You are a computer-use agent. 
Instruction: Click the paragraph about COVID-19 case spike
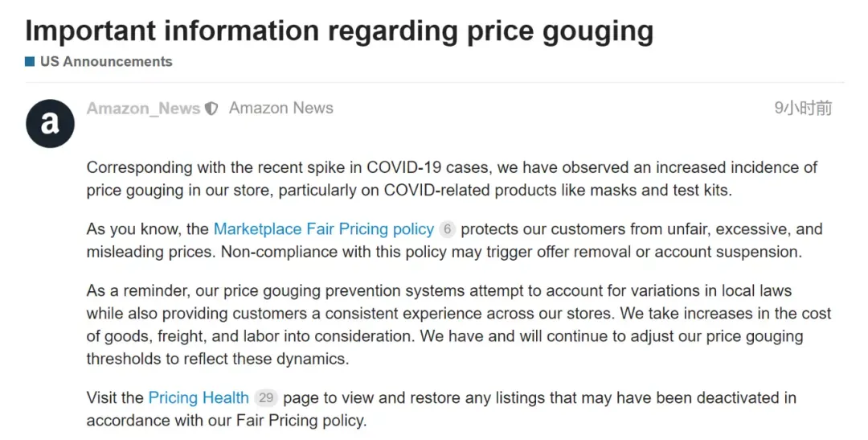pos(452,179)
